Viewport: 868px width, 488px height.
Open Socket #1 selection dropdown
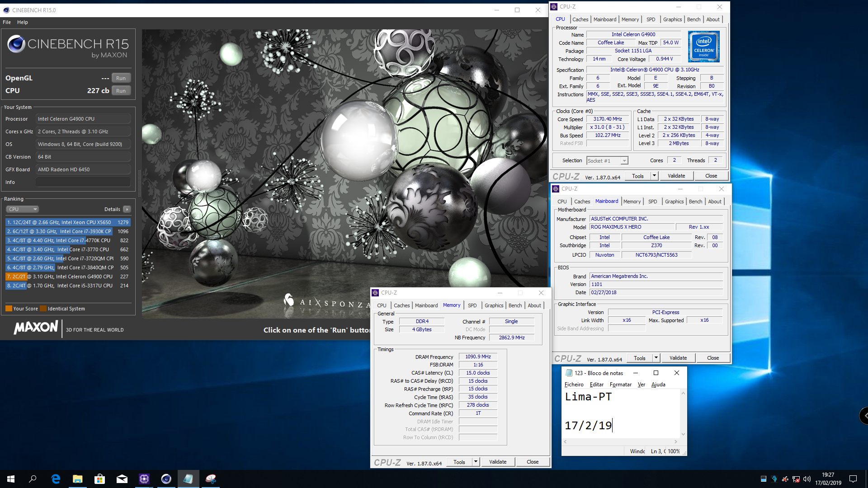(x=607, y=161)
